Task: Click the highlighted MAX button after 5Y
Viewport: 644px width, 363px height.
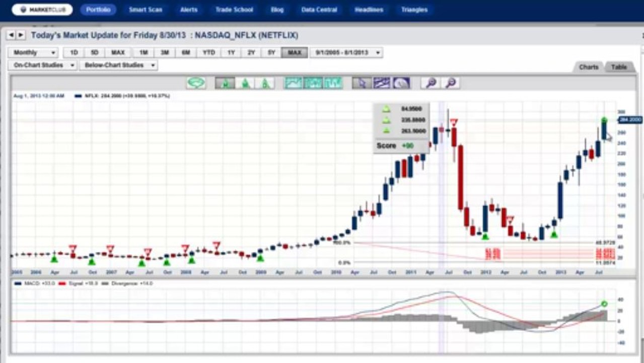Action: 295,52
